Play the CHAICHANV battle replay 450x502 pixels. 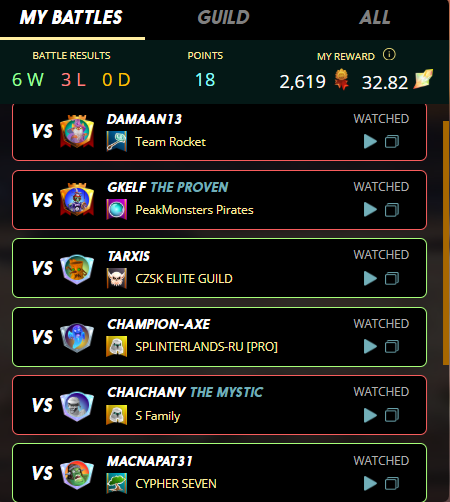370,415
